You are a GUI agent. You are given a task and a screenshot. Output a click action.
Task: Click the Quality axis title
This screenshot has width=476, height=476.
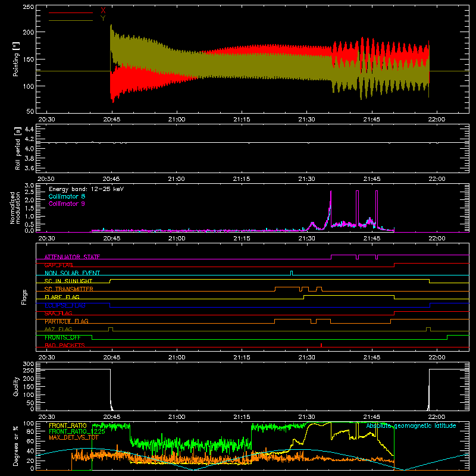[x=16, y=386]
